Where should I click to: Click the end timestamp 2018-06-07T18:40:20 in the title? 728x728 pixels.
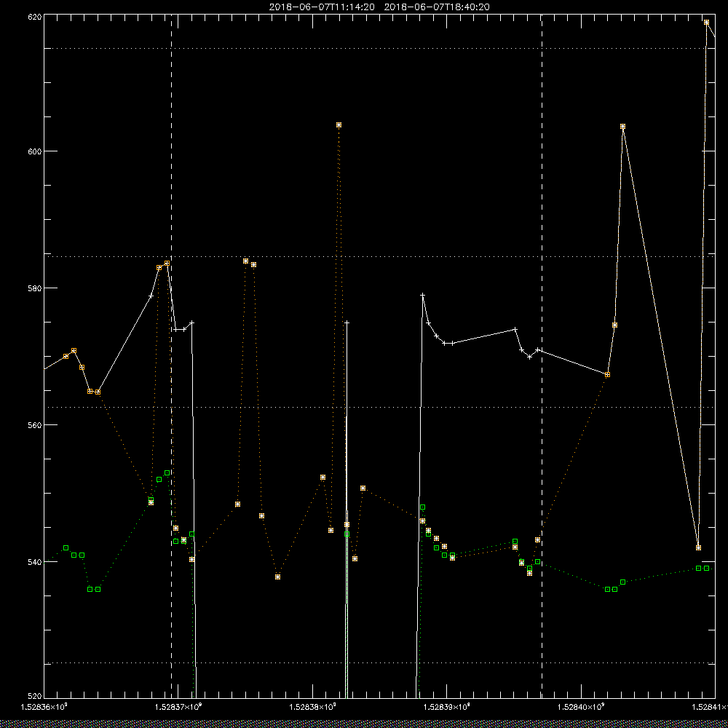click(x=437, y=7)
